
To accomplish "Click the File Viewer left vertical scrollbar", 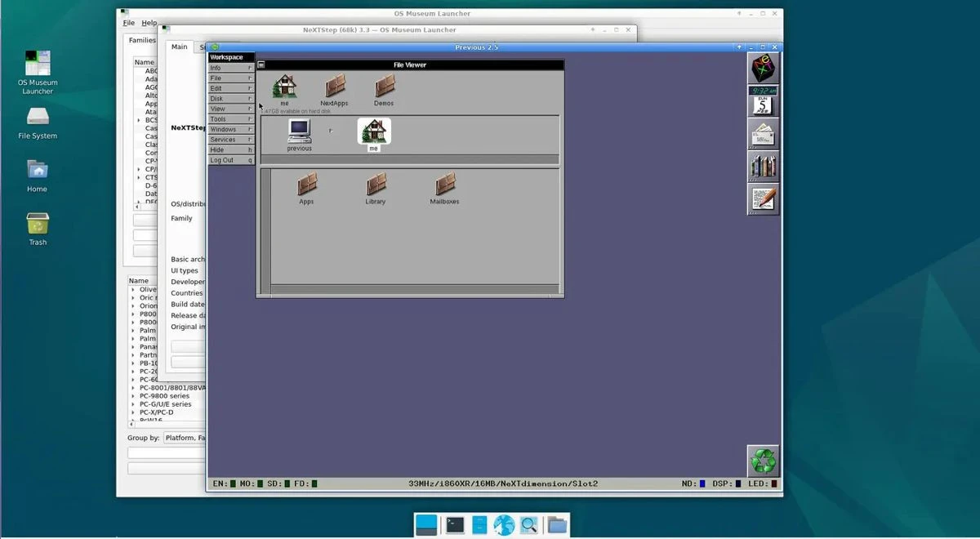I will pos(265,230).
